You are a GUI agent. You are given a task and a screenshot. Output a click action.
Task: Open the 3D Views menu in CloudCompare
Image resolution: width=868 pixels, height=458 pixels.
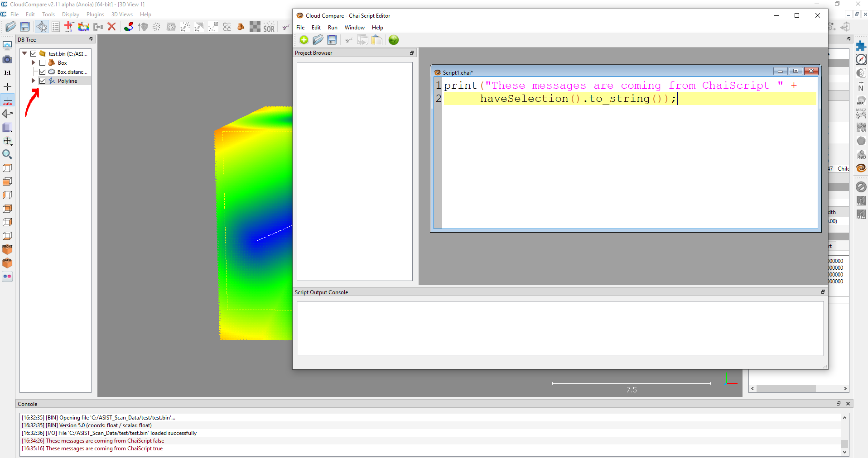(x=122, y=14)
